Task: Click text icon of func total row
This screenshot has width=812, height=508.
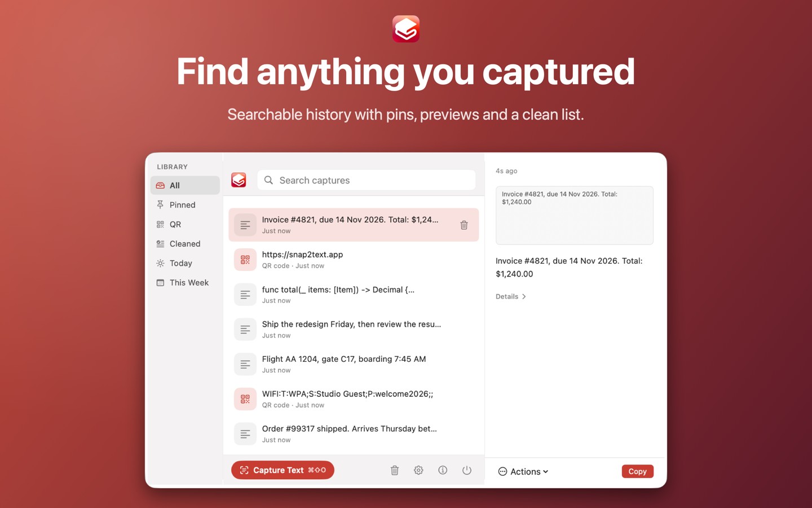Action: 245,295
